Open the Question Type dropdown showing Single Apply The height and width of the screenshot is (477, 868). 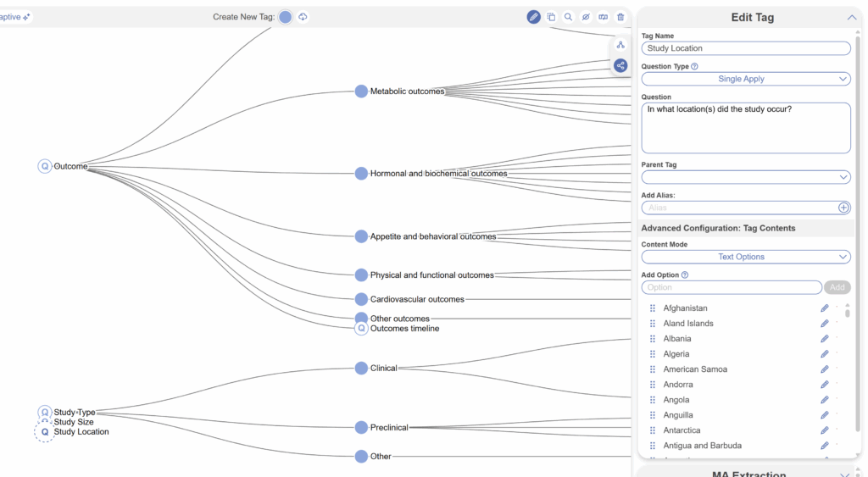coord(745,79)
